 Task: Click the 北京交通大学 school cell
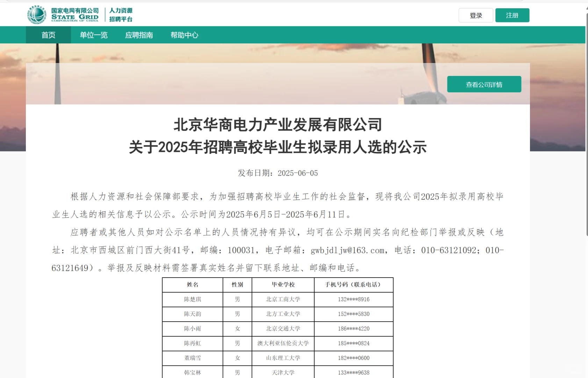coord(283,329)
